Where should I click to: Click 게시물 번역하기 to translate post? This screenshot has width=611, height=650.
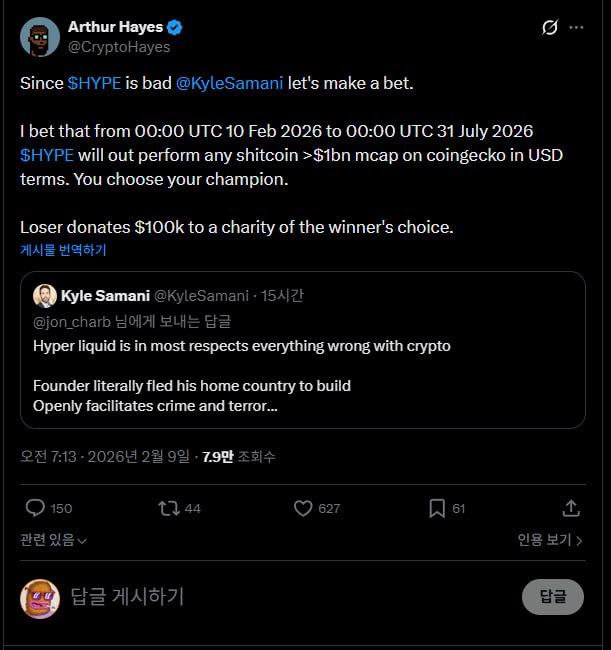click(63, 250)
